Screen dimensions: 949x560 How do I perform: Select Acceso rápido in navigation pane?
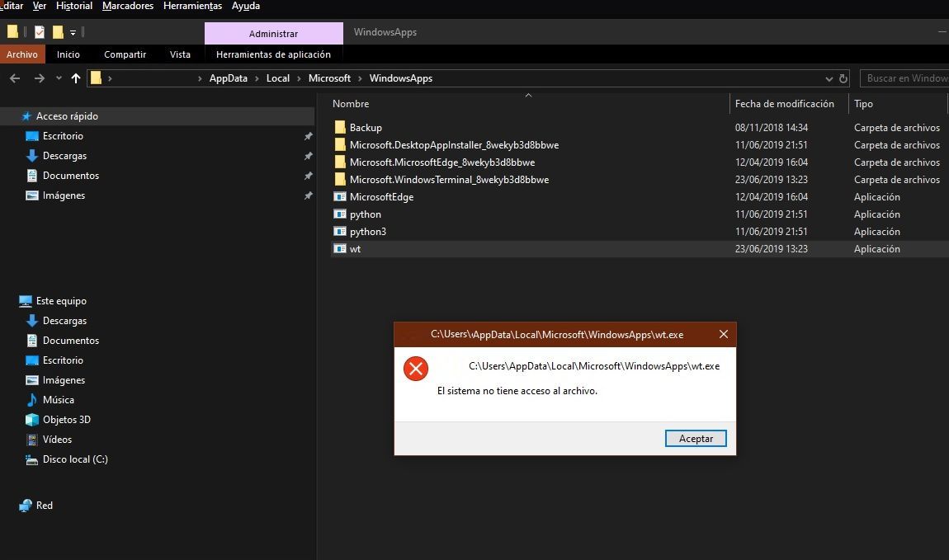tap(67, 116)
